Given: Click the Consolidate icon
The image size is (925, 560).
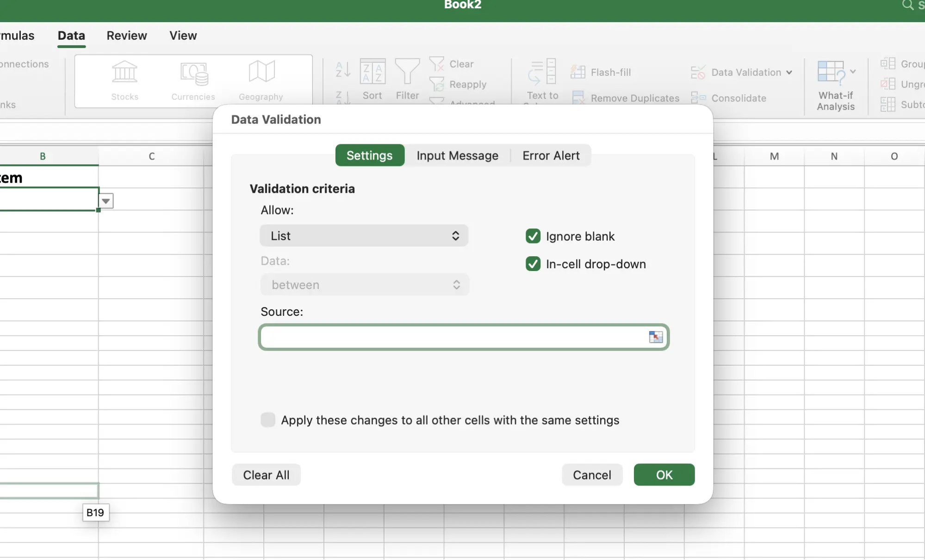Looking at the screenshot, I should [x=730, y=98].
